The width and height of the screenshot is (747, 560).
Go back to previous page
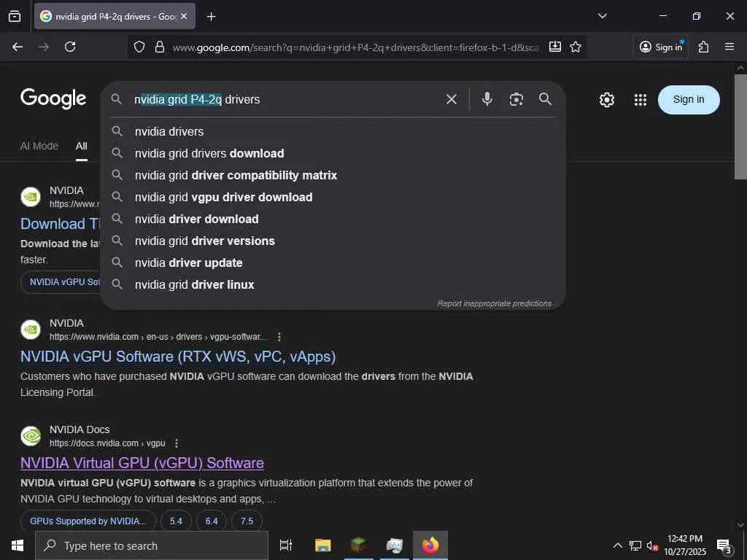pos(18,47)
